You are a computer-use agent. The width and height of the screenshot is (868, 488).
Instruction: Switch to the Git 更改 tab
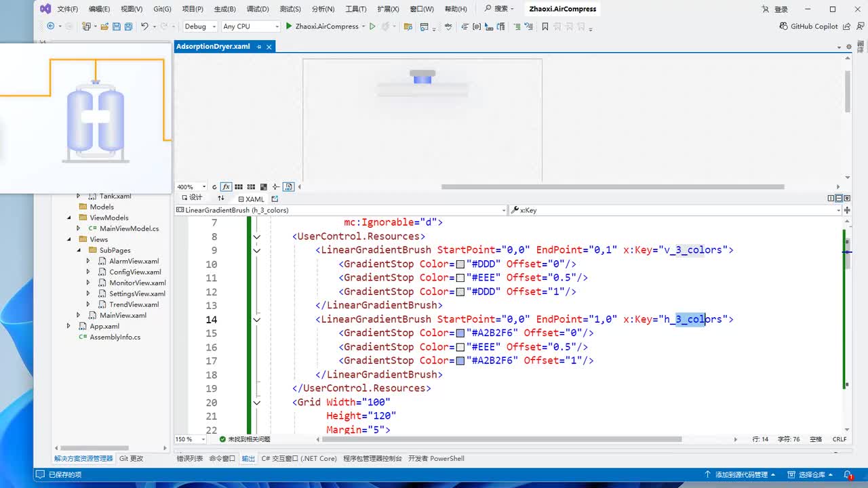pyautogui.click(x=131, y=459)
